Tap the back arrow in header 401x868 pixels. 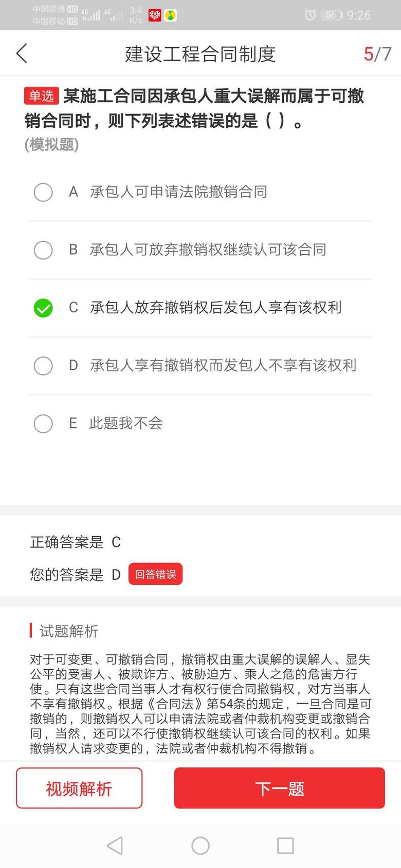click(x=22, y=53)
